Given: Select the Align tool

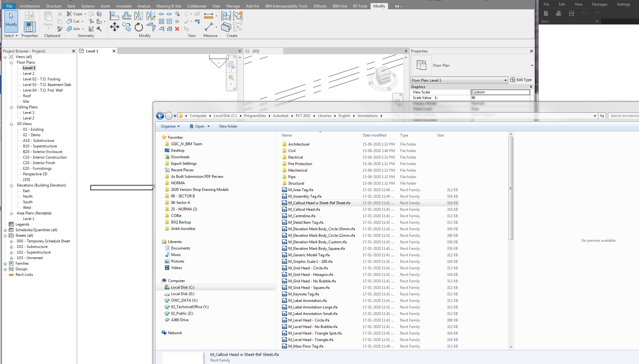Looking at the screenshot, I should (x=115, y=16).
